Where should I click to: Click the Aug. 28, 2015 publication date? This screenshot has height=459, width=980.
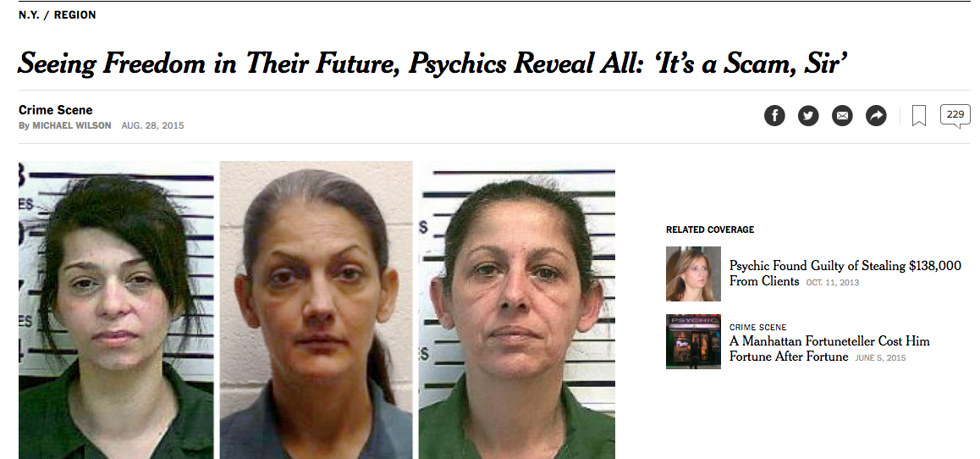click(x=152, y=125)
